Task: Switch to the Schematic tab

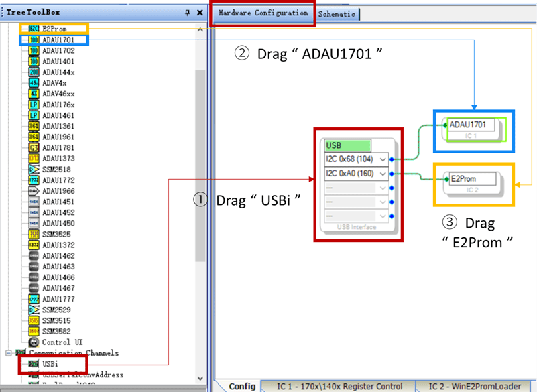Action: tap(337, 13)
